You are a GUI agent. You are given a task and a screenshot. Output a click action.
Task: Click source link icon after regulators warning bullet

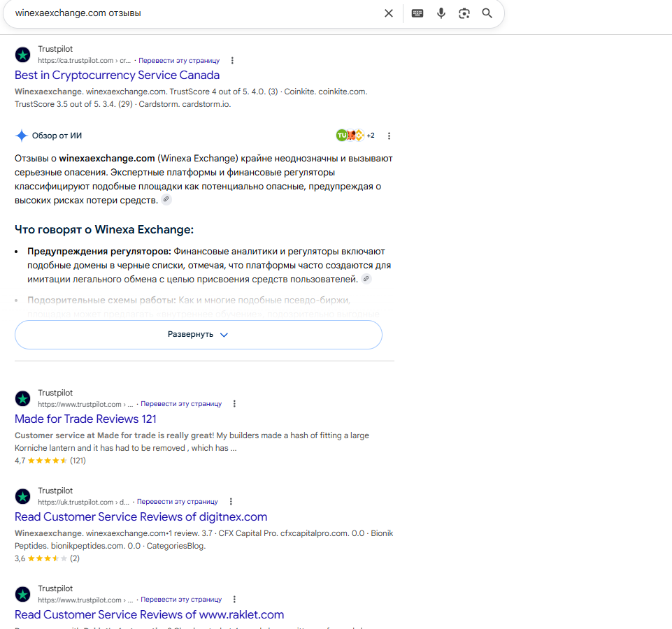click(366, 279)
